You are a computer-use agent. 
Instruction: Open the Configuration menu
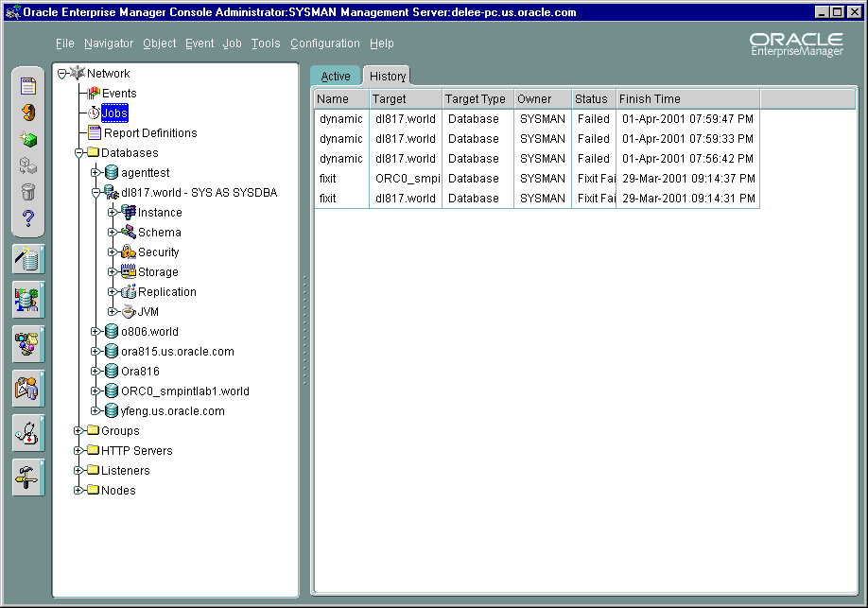(325, 43)
